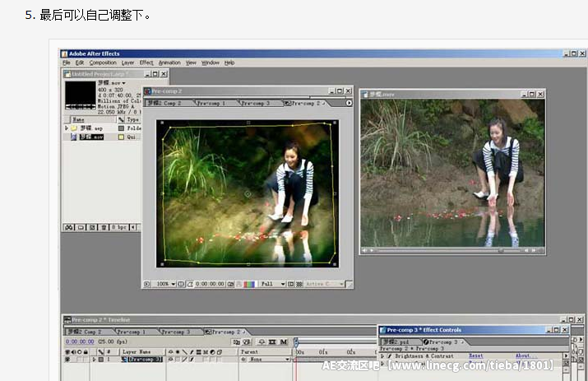588x381 pixels.
Task: Open magnification dropdown showing 100%
Action: click(x=165, y=284)
